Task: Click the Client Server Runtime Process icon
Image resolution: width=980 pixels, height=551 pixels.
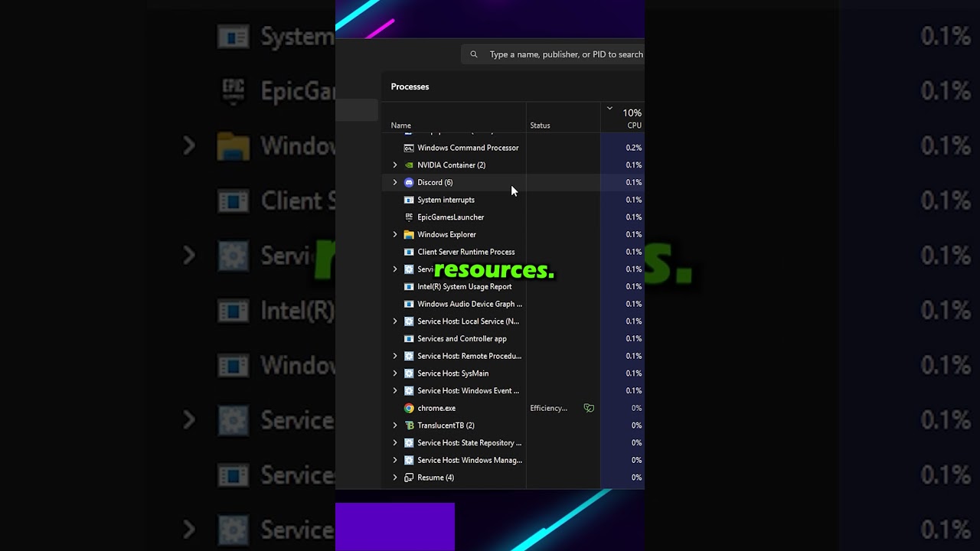Action: coord(409,252)
